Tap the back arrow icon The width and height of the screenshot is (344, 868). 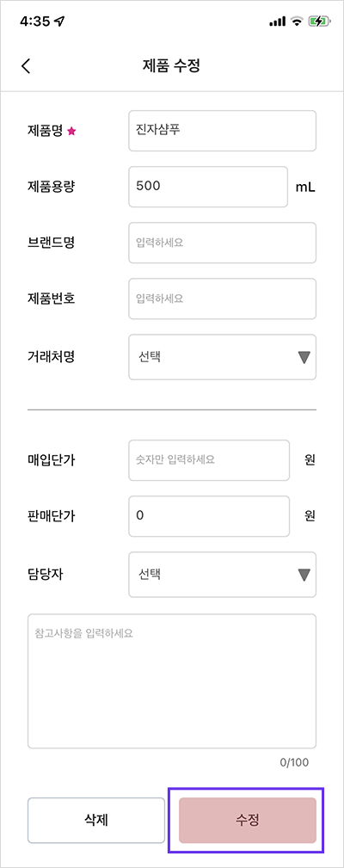click(x=26, y=66)
